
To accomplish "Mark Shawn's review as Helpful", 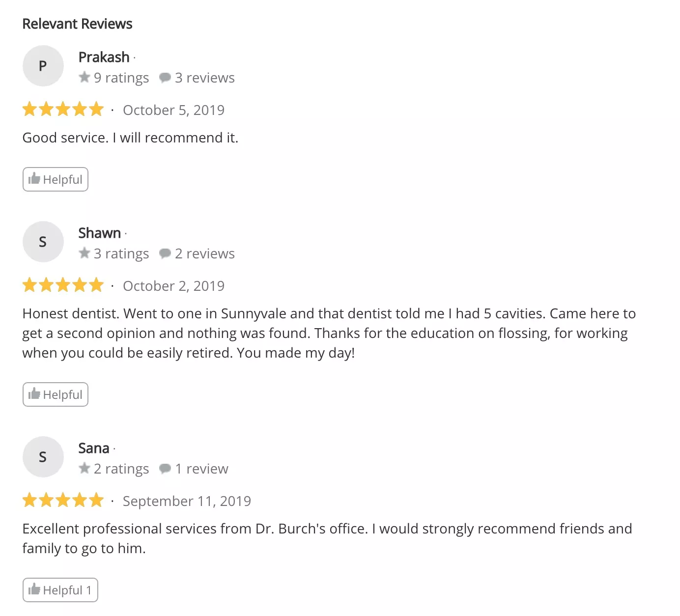I will click(x=56, y=394).
